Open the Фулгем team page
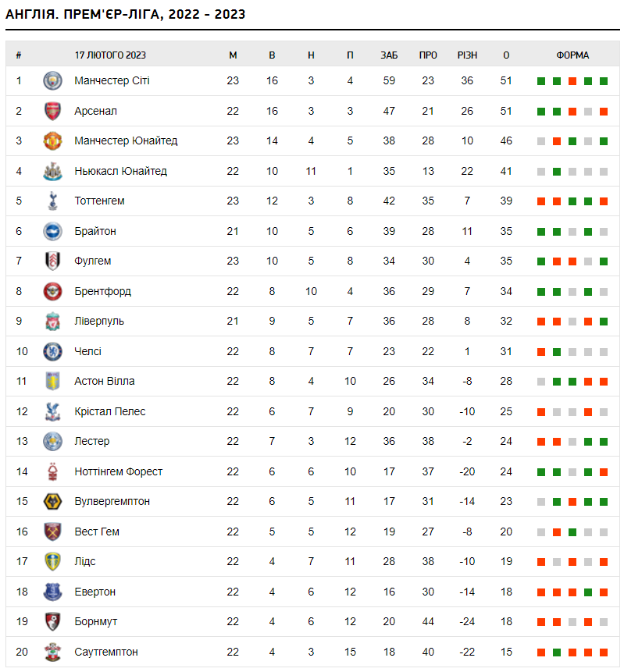 (92, 261)
